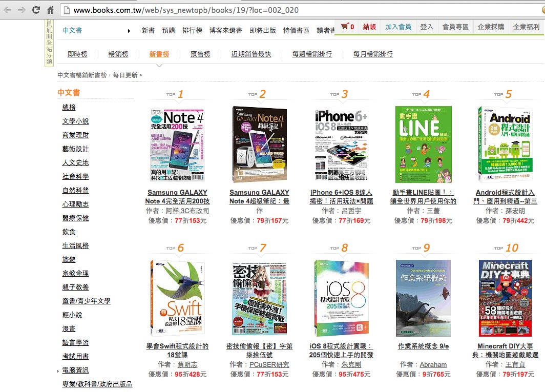The image size is (545, 392).
Task: Switch to the 預售榜 tab
Action: (x=200, y=54)
